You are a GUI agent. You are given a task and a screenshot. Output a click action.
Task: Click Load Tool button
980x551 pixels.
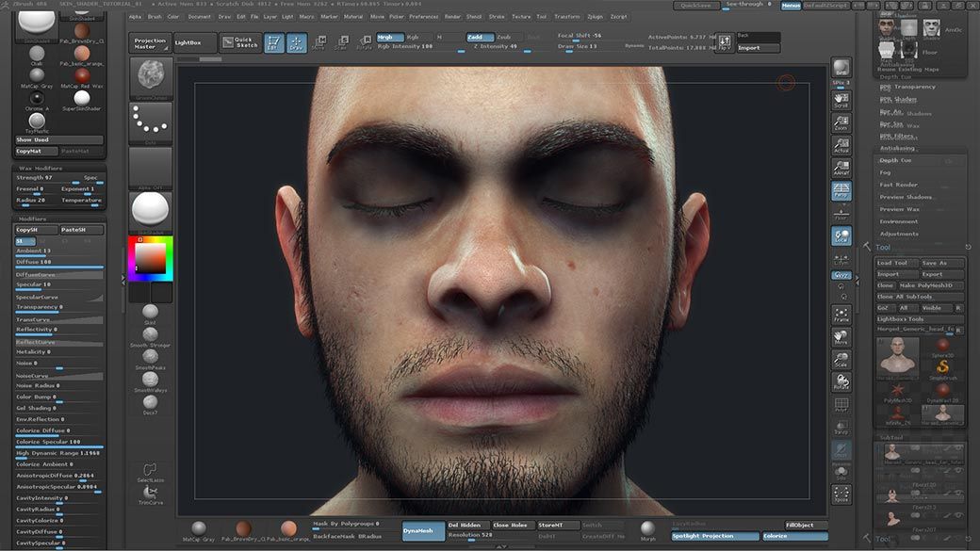[896, 263]
